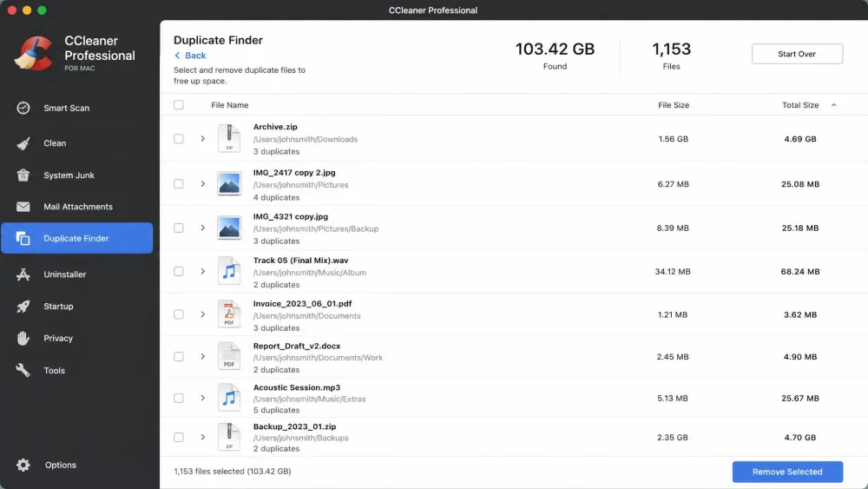The width and height of the screenshot is (868, 489).
Task: Check the Invoice_2023_06_01.pdf checkbox
Action: (178, 314)
